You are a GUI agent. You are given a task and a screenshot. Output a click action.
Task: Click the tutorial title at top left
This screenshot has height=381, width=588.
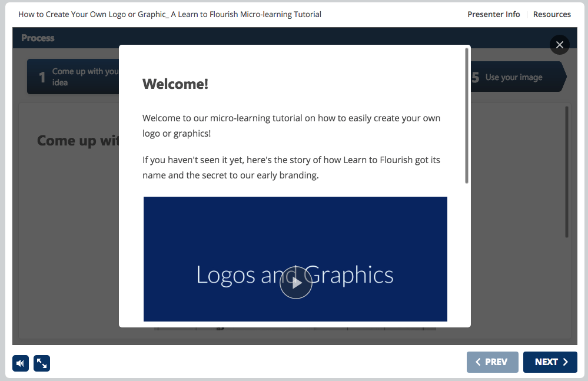(x=170, y=14)
